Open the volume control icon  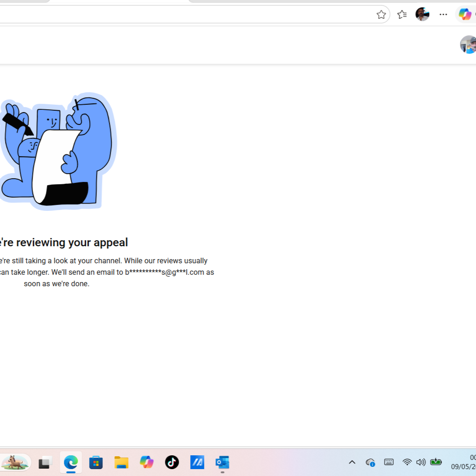(421, 462)
